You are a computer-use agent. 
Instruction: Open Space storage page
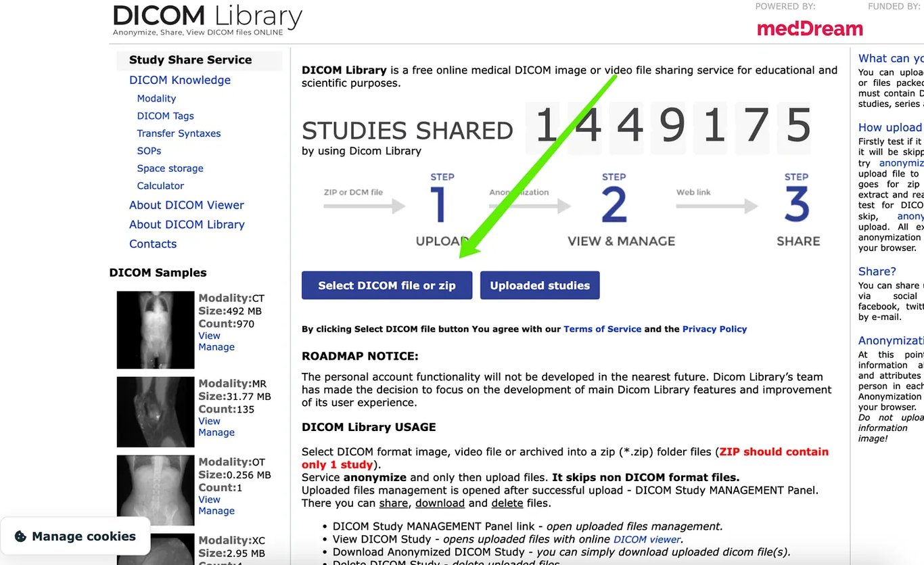(170, 168)
